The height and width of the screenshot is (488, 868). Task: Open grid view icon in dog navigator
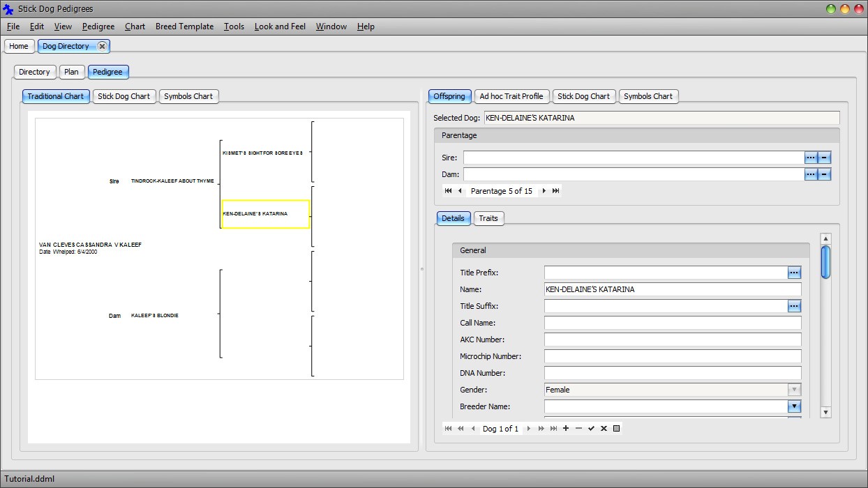click(616, 429)
